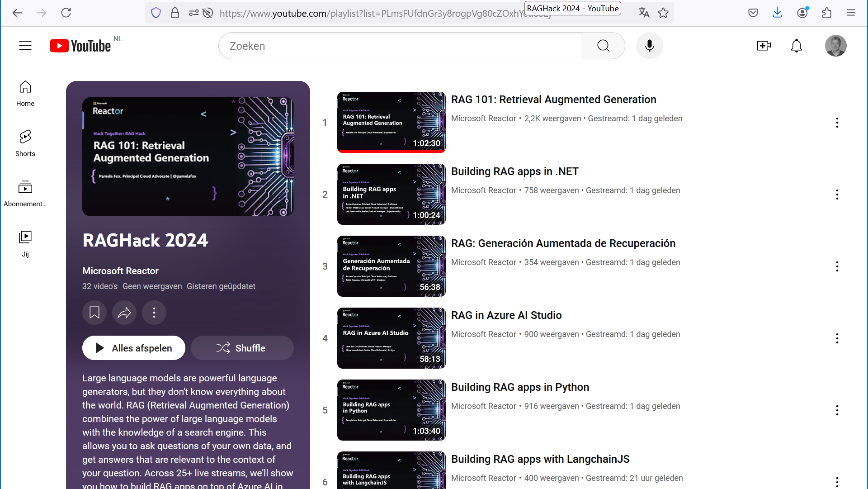Click the YouTube logo
Image resolution: width=868 pixels, height=489 pixels.
pyautogui.click(x=80, y=46)
